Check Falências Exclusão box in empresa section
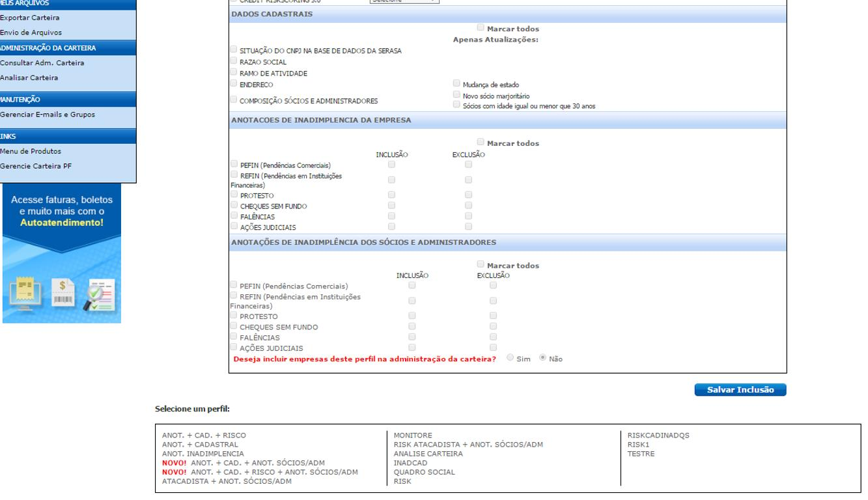Viewport: 868px width, 500px height. point(469,216)
